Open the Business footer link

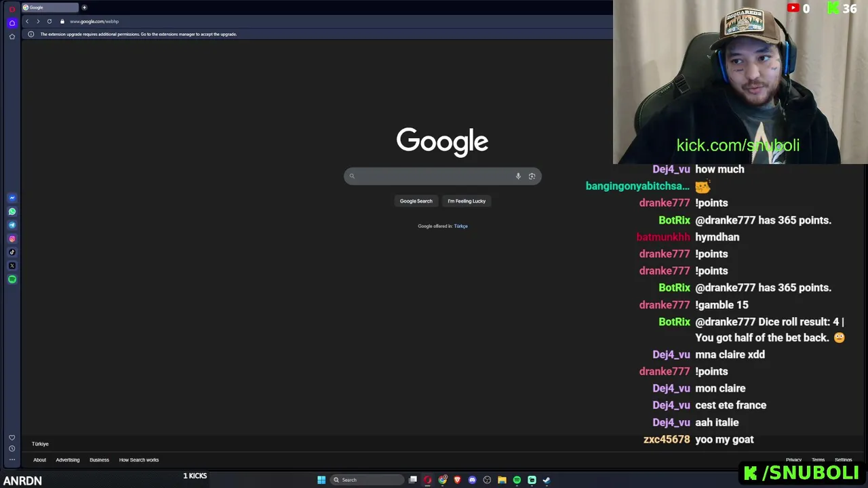99,460
